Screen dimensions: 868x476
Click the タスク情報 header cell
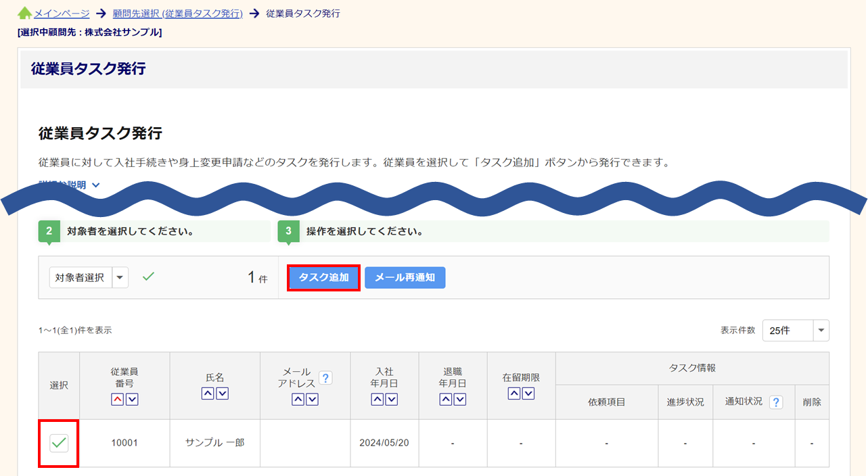coord(692,368)
